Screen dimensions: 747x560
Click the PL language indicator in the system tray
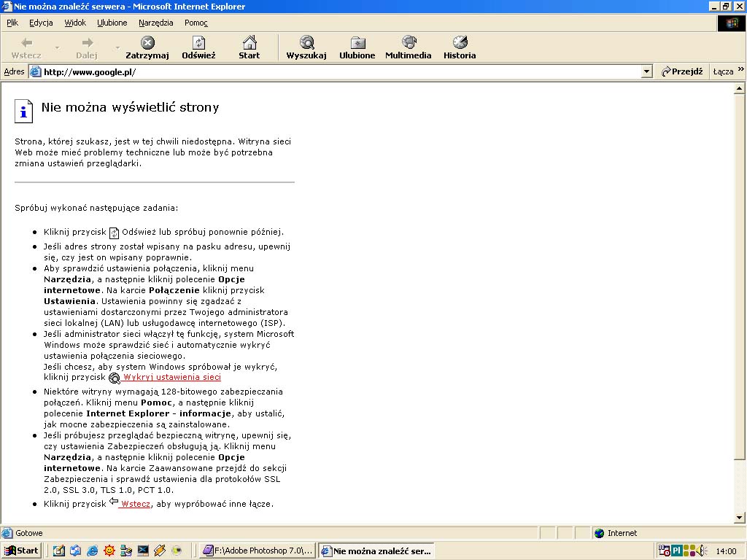click(676, 551)
